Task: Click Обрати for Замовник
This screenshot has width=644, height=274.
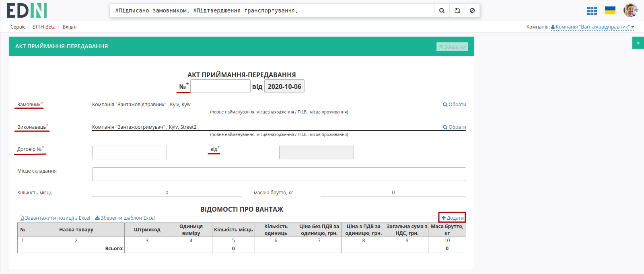Action: (455, 104)
